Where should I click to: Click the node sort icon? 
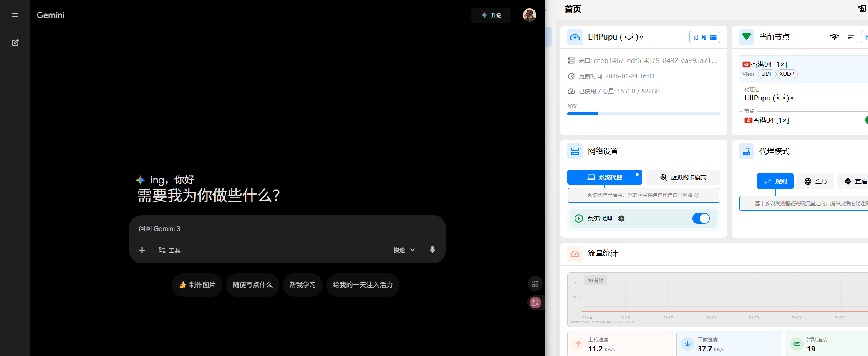851,37
